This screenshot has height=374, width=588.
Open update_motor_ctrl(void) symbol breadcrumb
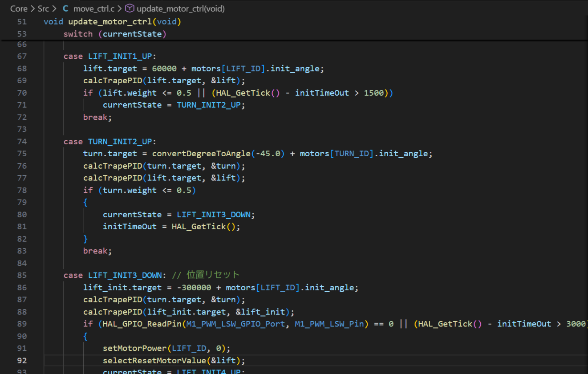click(180, 8)
